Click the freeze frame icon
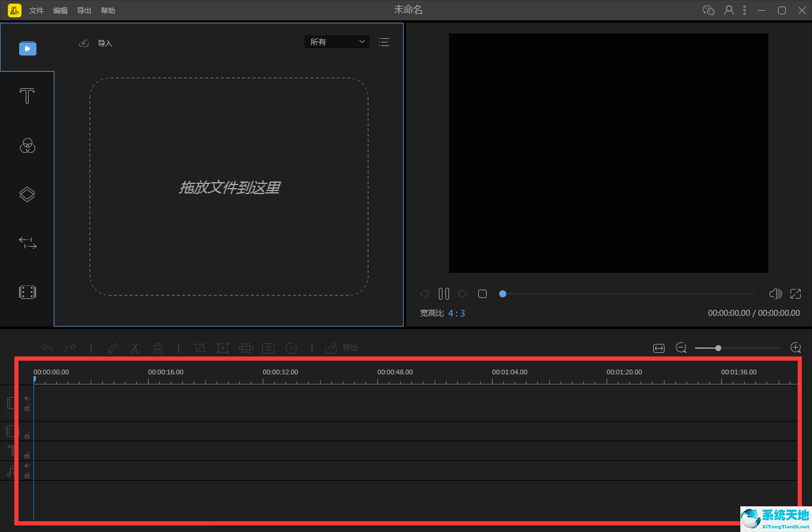Viewport: 812px width, 532px height. [x=268, y=348]
